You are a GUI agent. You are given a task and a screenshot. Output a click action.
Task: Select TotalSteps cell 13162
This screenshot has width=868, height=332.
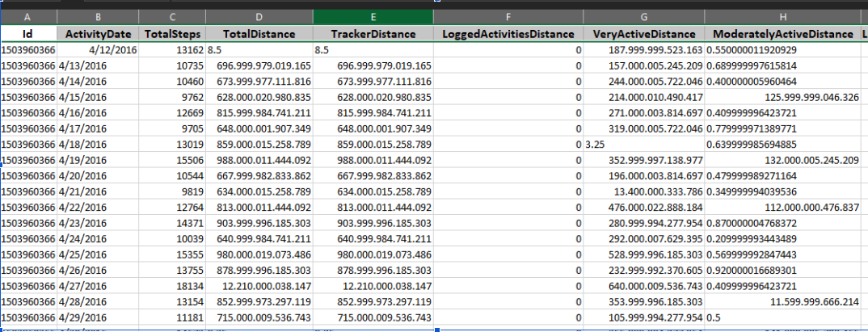pos(172,50)
